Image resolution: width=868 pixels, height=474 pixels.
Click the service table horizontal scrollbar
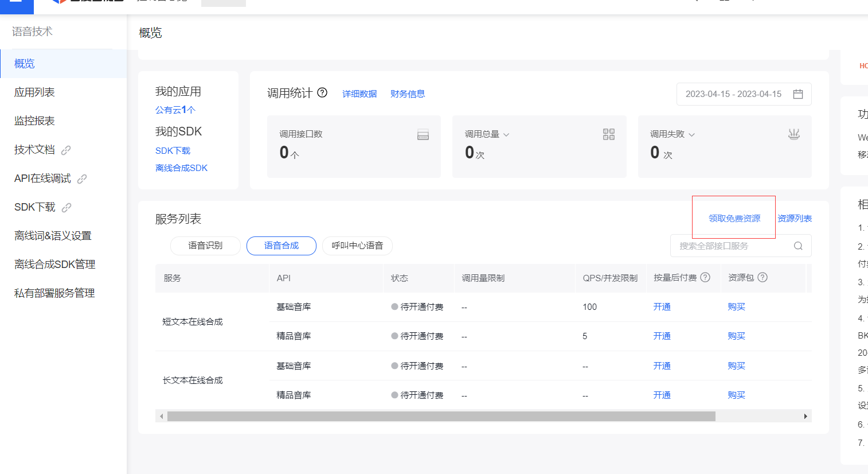441,417
